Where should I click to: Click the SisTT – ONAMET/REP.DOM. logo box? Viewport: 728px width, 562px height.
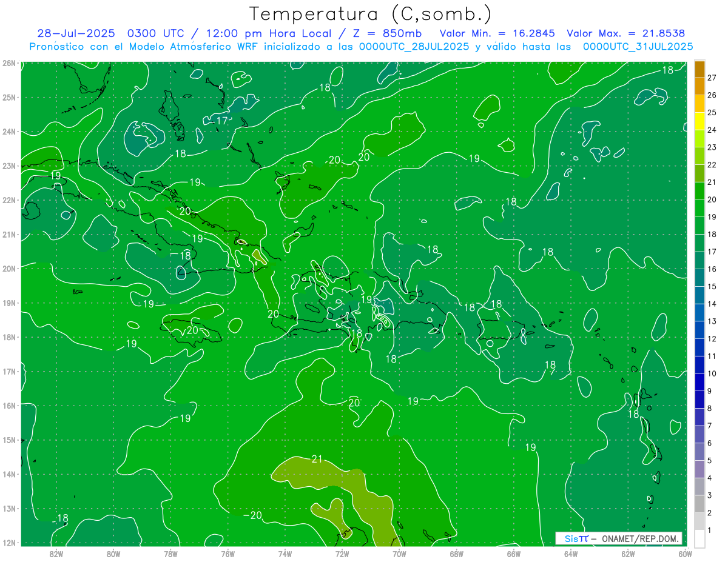point(619,538)
